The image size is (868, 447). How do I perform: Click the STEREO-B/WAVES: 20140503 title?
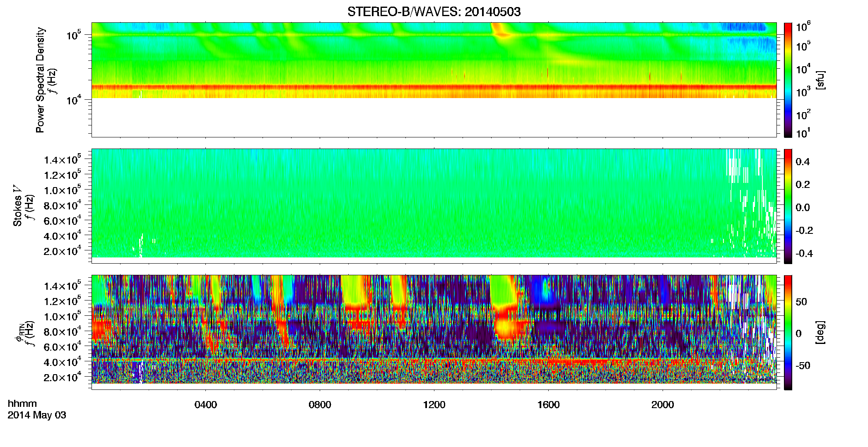pyautogui.click(x=434, y=12)
